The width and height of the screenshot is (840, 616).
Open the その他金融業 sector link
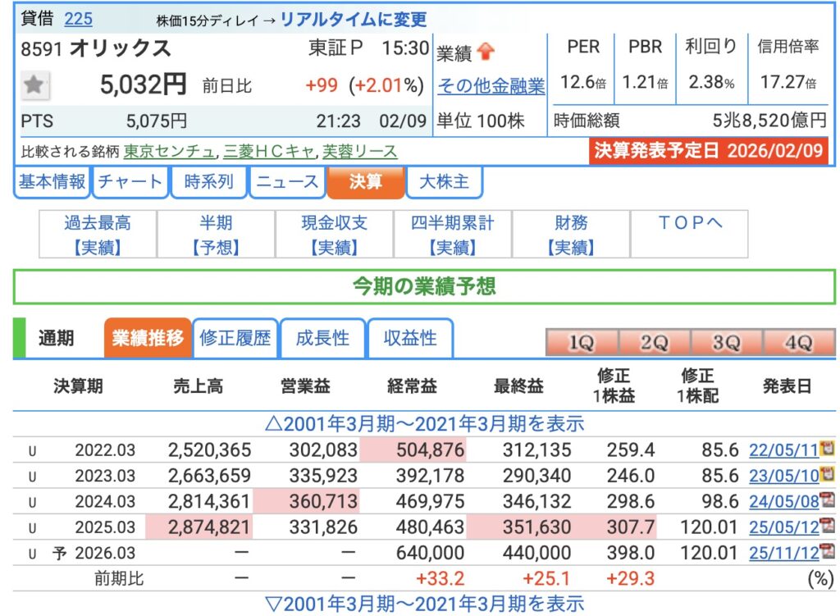tap(491, 85)
